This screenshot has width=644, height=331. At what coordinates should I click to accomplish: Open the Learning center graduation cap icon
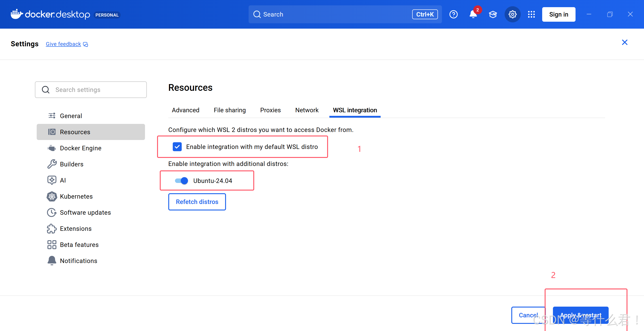[493, 15]
